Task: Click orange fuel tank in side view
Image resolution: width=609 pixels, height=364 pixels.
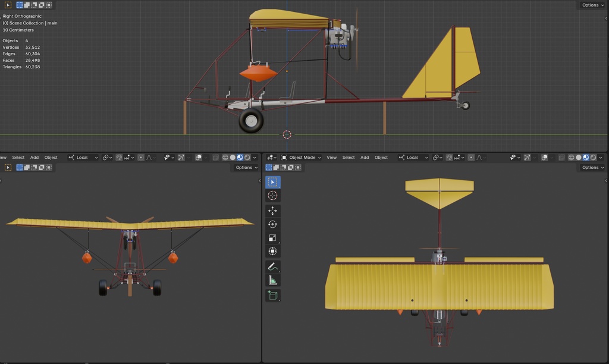Action: 258,73
